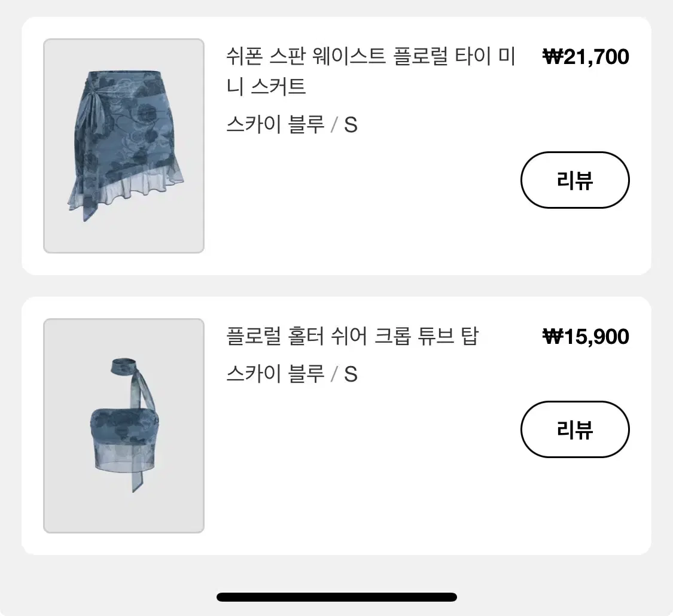The height and width of the screenshot is (616, 673).
Task: Tap the black home indicator bar
Action: (336, 597)
